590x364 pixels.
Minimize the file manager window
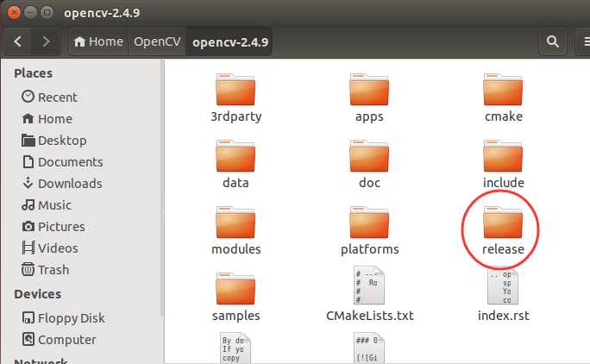[x=30, y=12]
